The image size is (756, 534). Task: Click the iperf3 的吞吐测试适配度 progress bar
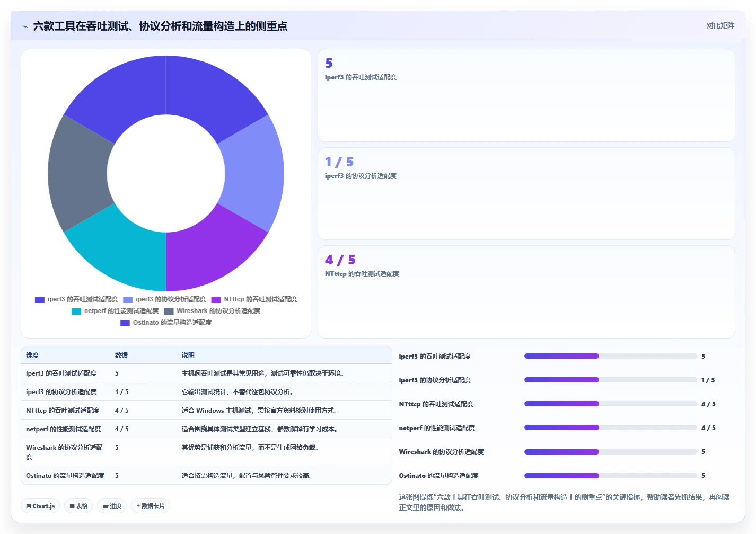(x=610, y=356)
